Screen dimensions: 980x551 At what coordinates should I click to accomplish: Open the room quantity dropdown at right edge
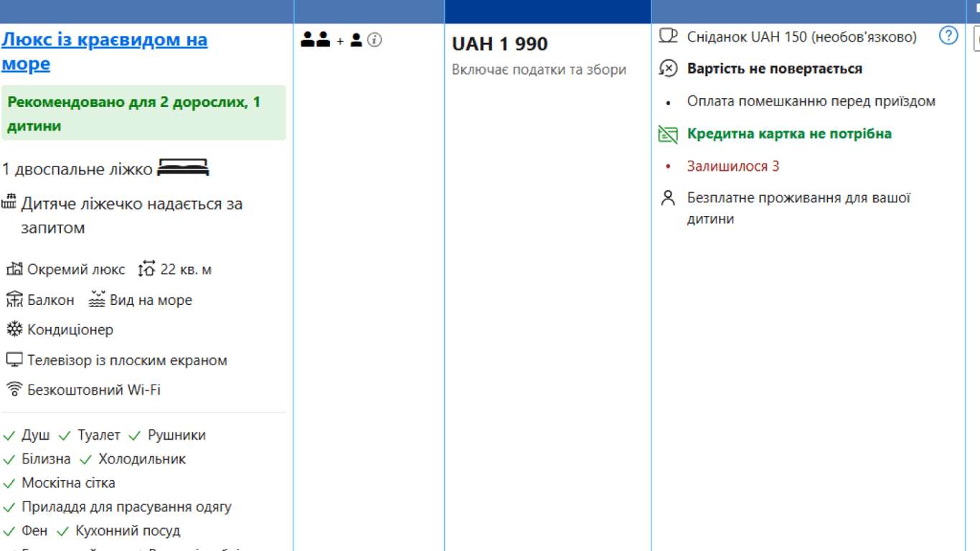(x=976, y=39)
